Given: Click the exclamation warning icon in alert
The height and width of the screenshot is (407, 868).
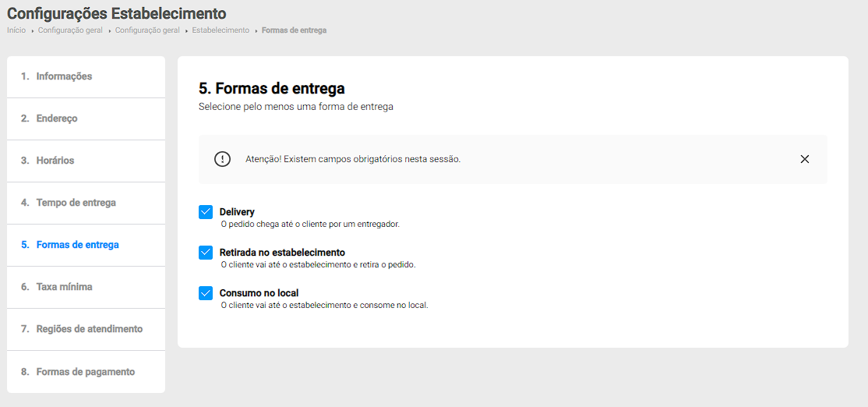Looking at the screenshot, I should pyautogui.click(x=223, y=159).
